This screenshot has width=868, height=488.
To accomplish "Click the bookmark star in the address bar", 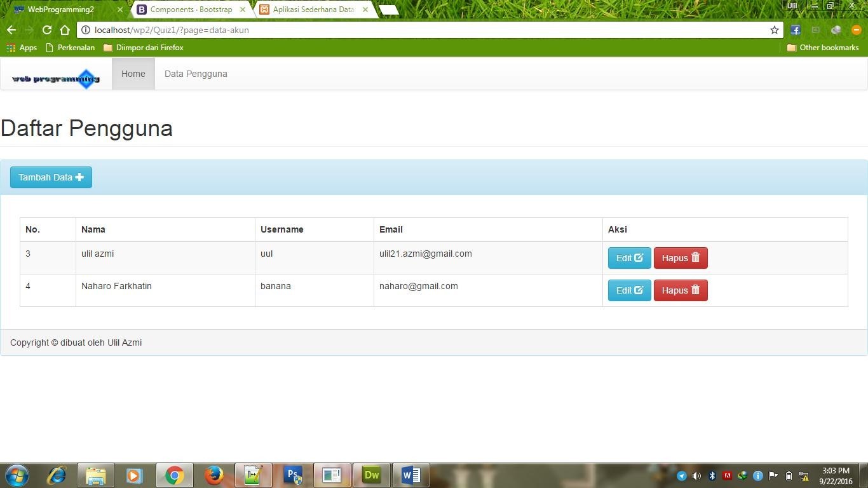I will (x=774, y=30).
